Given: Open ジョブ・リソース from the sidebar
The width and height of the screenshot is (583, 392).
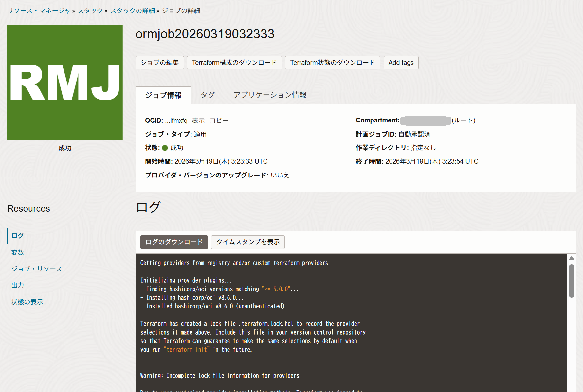Looking at the screenshot, I should tap(36, 269).
